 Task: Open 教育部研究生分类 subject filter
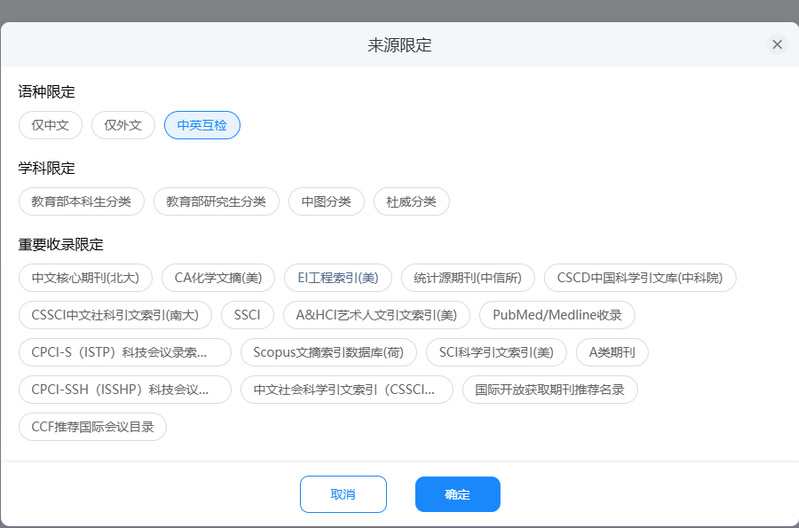pos(216,201)
